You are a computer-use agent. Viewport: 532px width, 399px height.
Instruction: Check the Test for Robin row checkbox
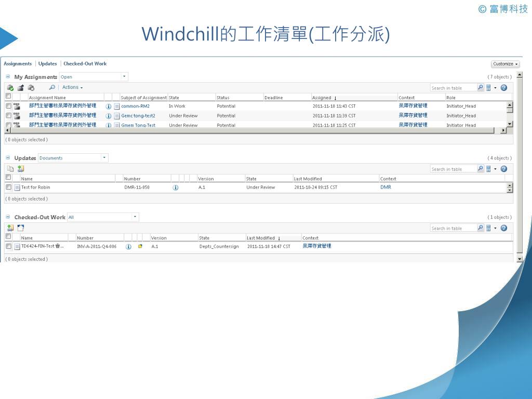pos(8,187)
